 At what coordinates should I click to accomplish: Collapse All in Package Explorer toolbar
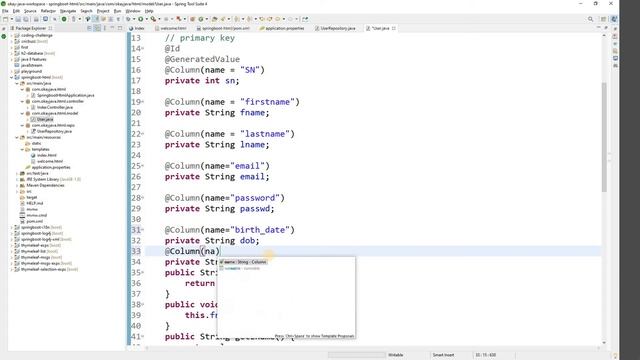89,28
